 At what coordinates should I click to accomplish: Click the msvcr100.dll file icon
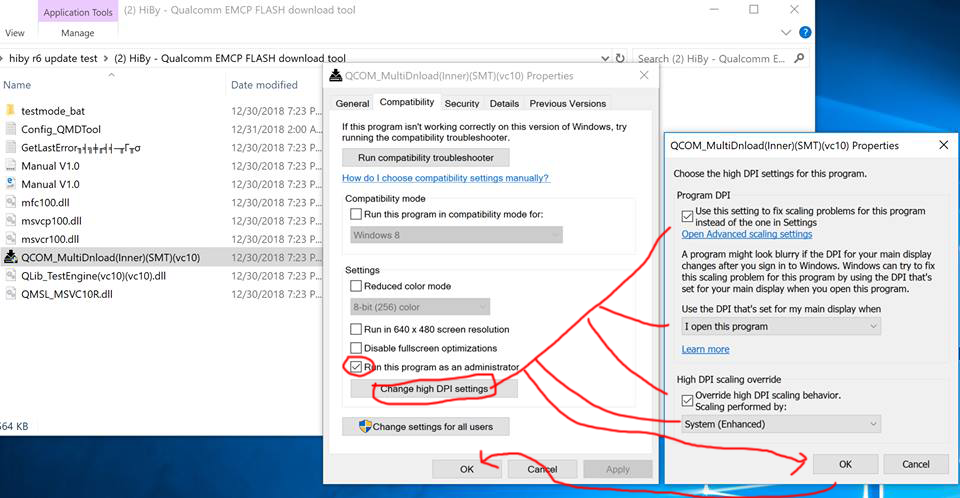pos(10,239)
